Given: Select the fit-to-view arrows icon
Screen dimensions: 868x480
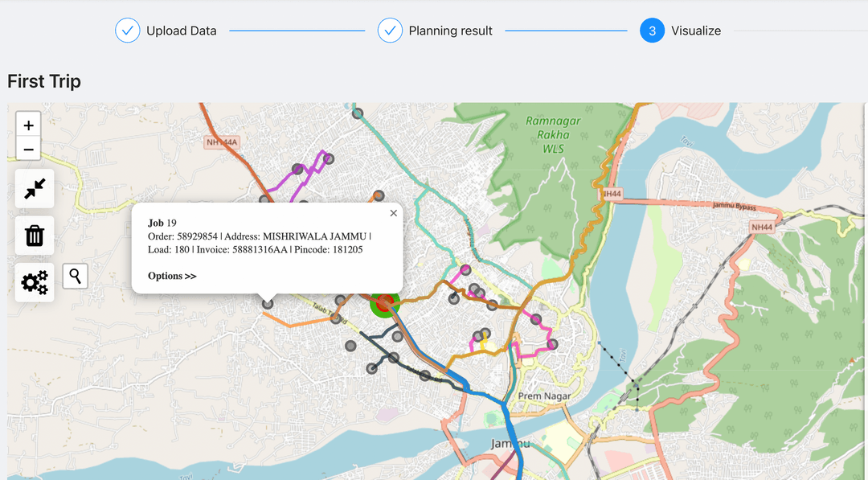Looking at the screenshot, I should pos(34,188).
